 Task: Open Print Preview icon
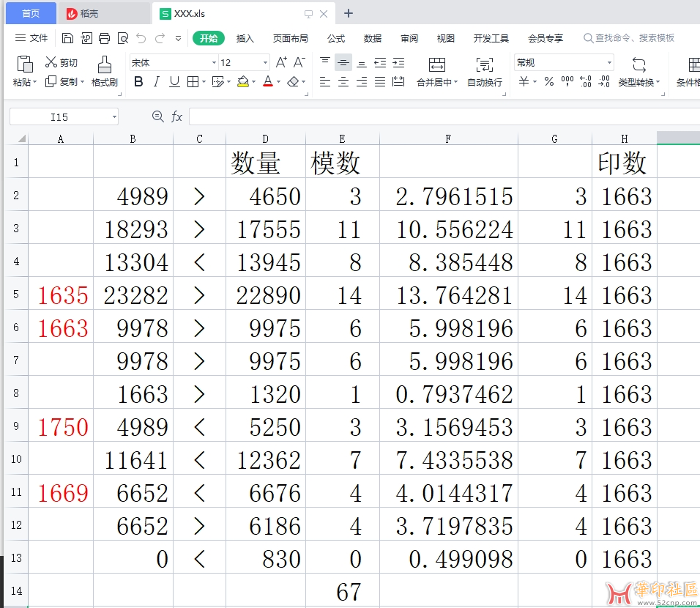tap(123, 38)
